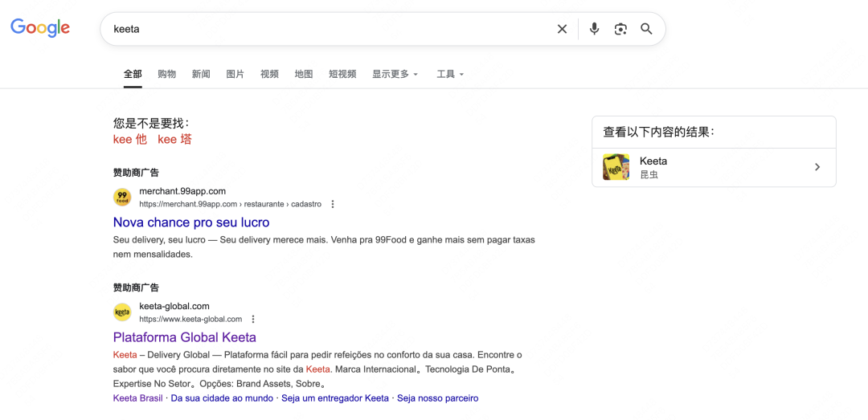This screenshot has width=868, height=420.
Task: Select the 短视频 tab
Action: [342, 74]
